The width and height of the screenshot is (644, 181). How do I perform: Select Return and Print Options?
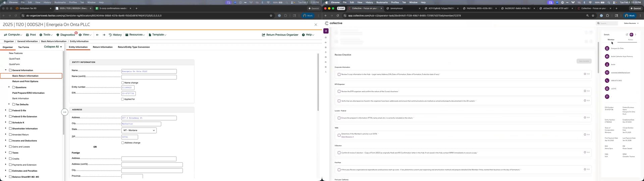[x=25, y=81]
